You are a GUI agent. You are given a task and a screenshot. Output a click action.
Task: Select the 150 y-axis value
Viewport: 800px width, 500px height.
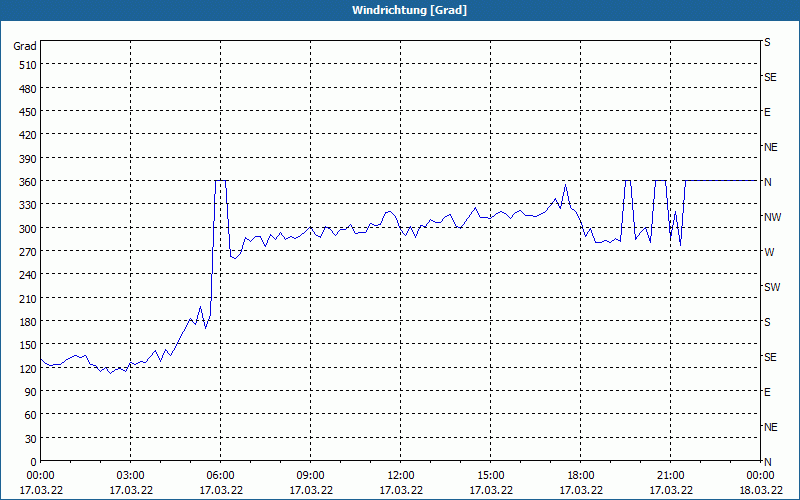pos(28,345)
